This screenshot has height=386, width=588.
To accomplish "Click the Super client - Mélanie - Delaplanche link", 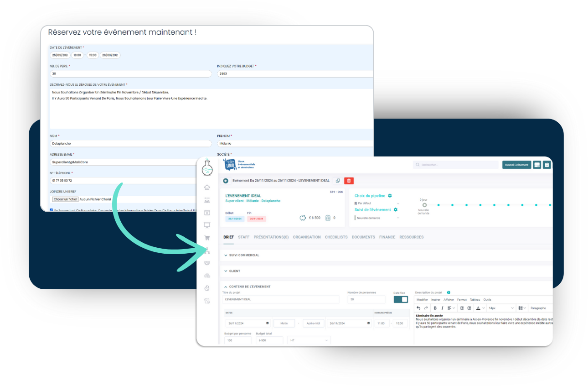I will [253, 201].
